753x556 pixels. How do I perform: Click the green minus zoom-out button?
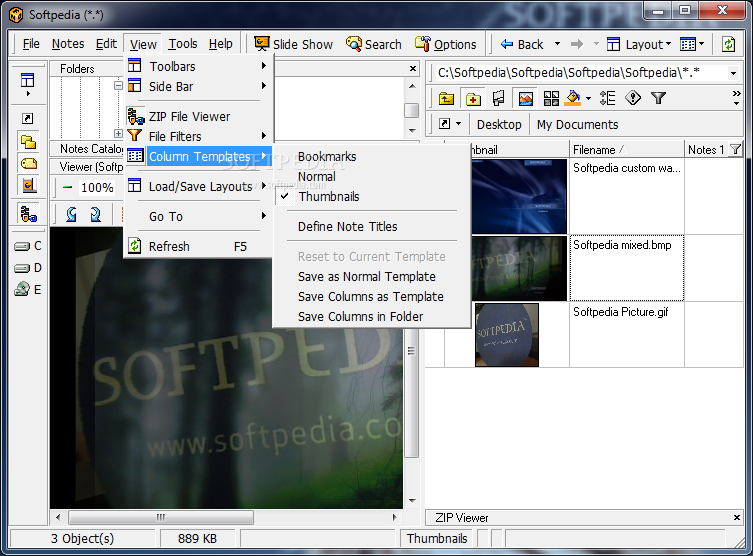(x=68, y=187)
